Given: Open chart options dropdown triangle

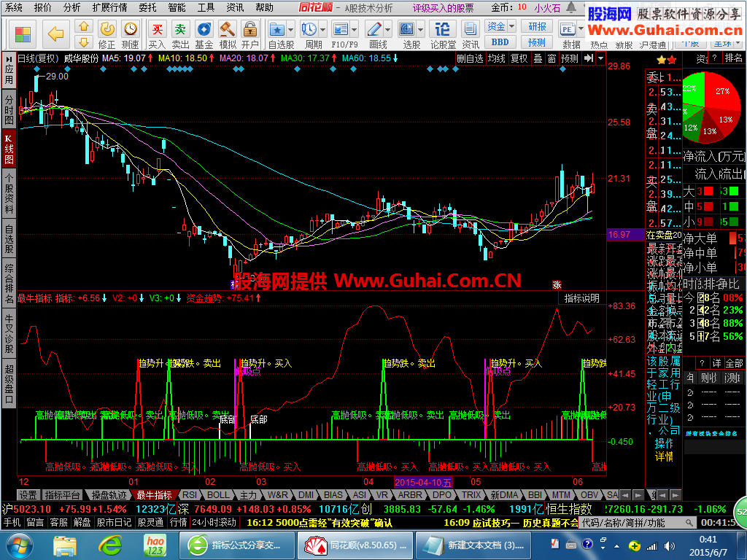Looking at the screenshot, I should click(601, 58).
